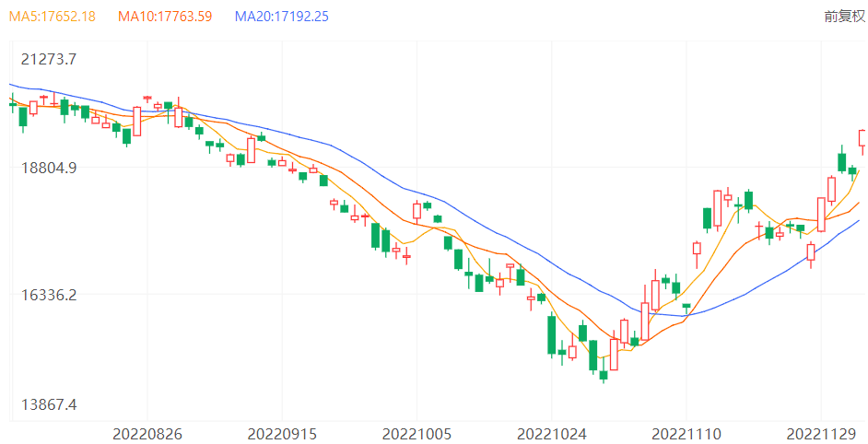The height and width of the screenshot is (444, 868).
Task: Open the 前复权 adjustment option
Action: 845,16
